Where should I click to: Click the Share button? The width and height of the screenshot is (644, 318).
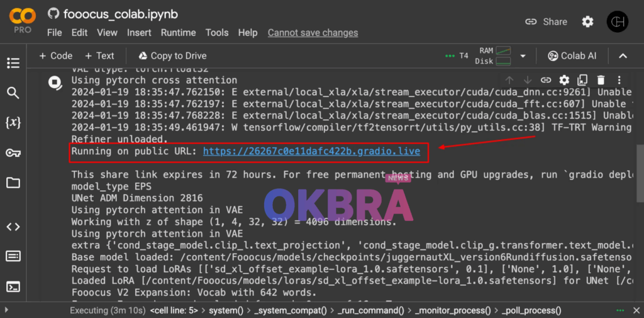547,22
